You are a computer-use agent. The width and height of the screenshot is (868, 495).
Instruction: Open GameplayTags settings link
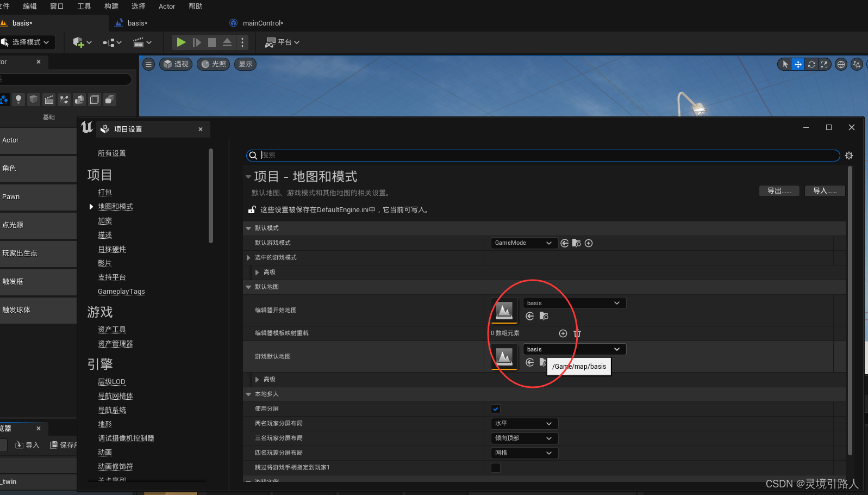121,292
